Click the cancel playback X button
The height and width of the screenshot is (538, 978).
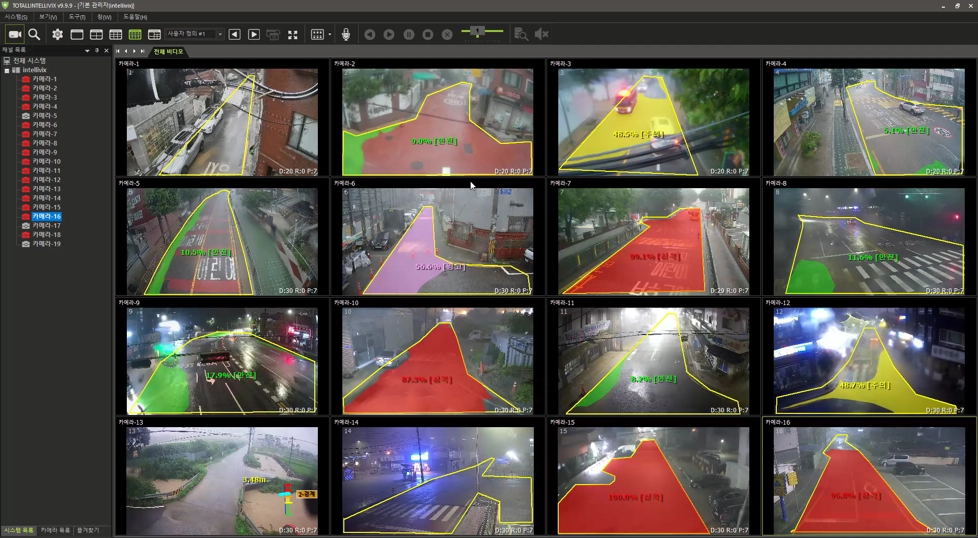(447, 34)
